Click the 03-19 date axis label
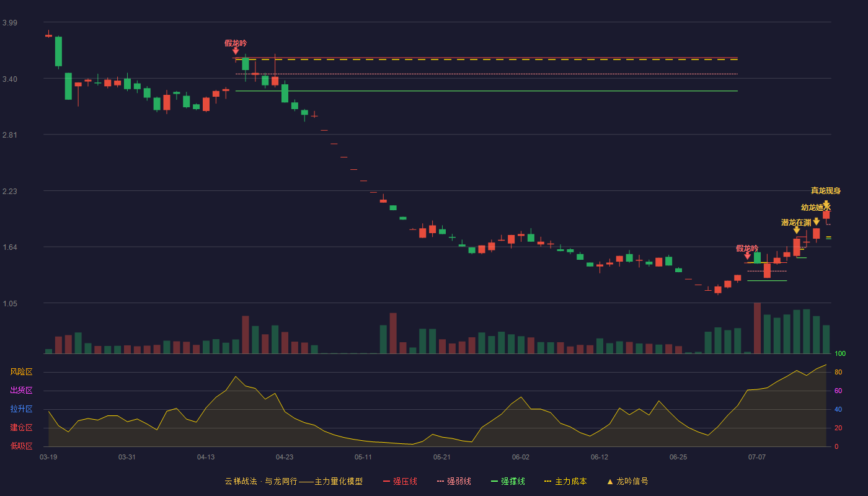 click(x=48, y=457)
